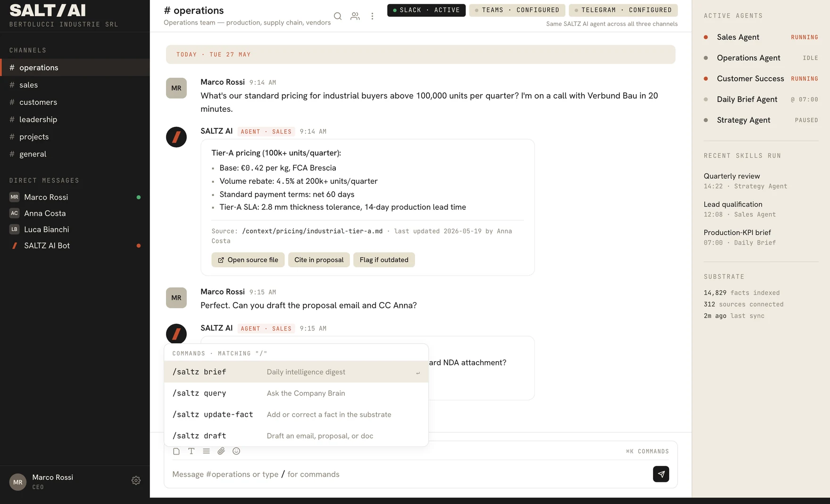Select the /saltz draft command
The image size is (830, 504).
coord(296,436)
